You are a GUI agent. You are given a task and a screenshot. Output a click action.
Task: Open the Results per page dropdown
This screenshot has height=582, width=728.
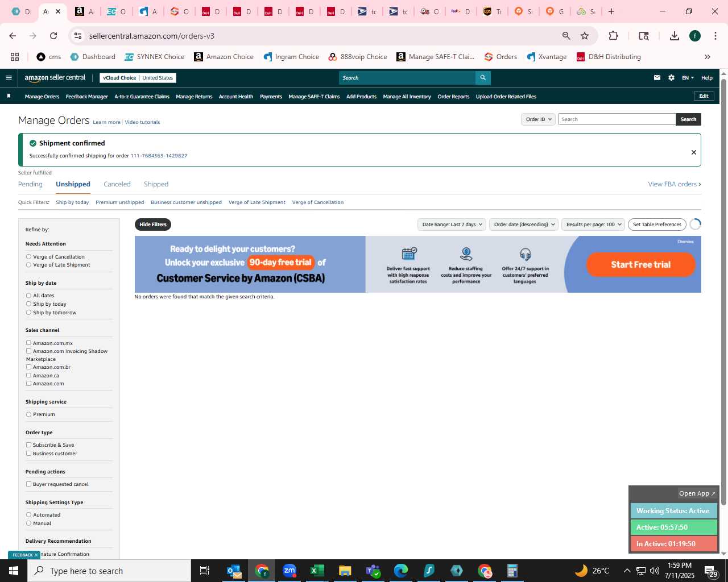tap(593, 225)
